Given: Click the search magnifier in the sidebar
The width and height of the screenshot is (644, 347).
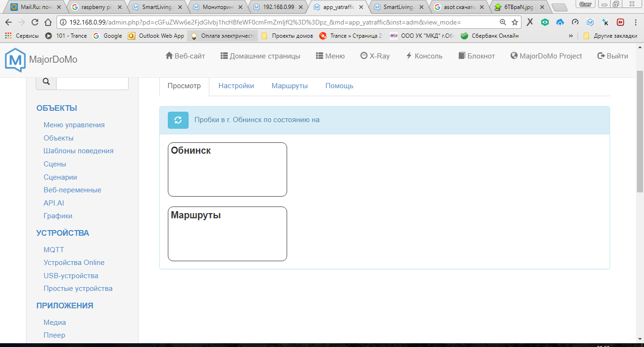Looking at the screenshot, I should pyautogui.click(x=46, y=81).
